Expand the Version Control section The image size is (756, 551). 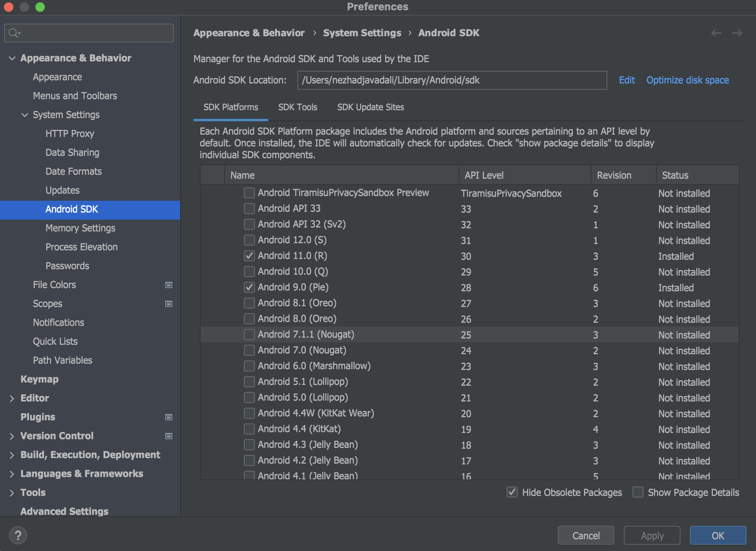tap(12, 436)
